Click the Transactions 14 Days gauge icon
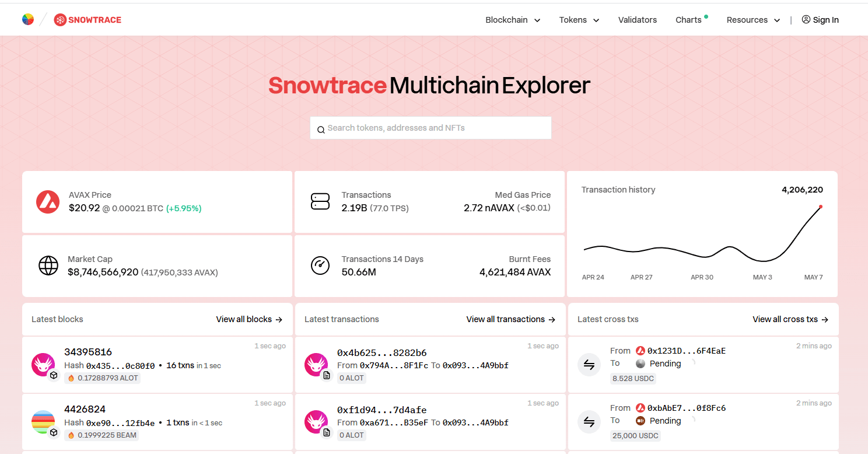868x454 pixels. [320, 266]
